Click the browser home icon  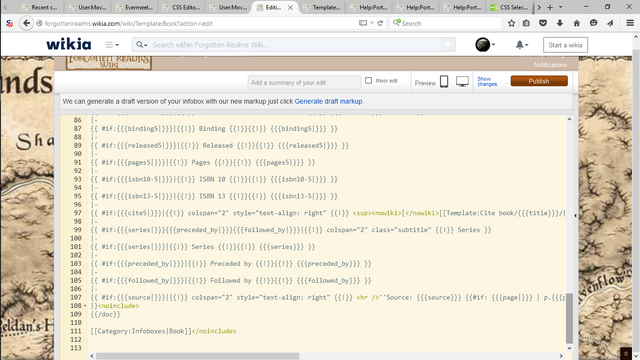click(x=576, y=23)
